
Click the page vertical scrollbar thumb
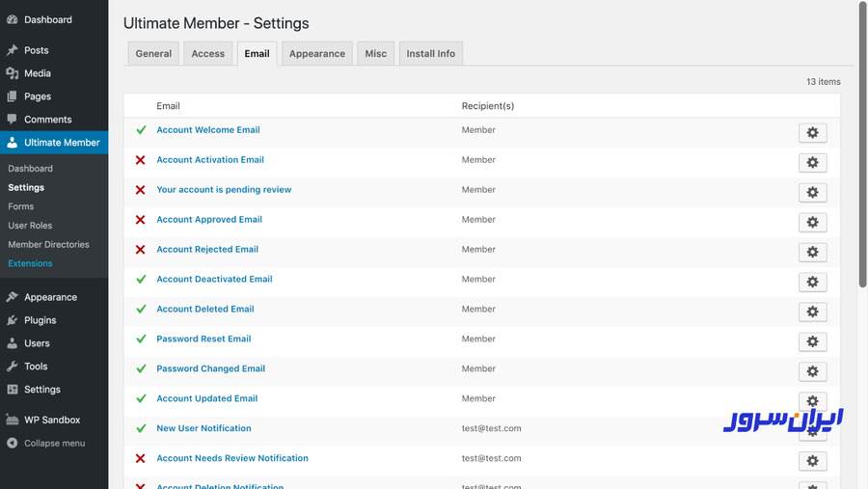[x=862, y=145]
